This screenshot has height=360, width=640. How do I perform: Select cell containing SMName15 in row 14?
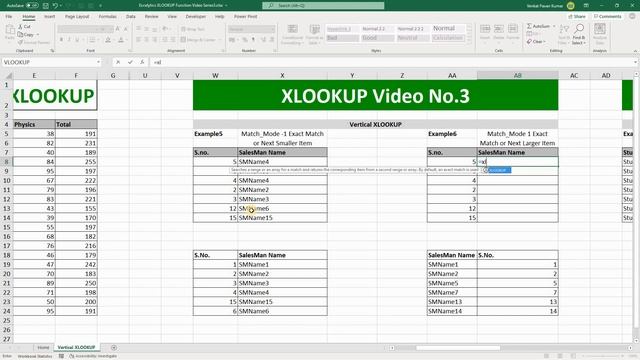pos(282,218)
